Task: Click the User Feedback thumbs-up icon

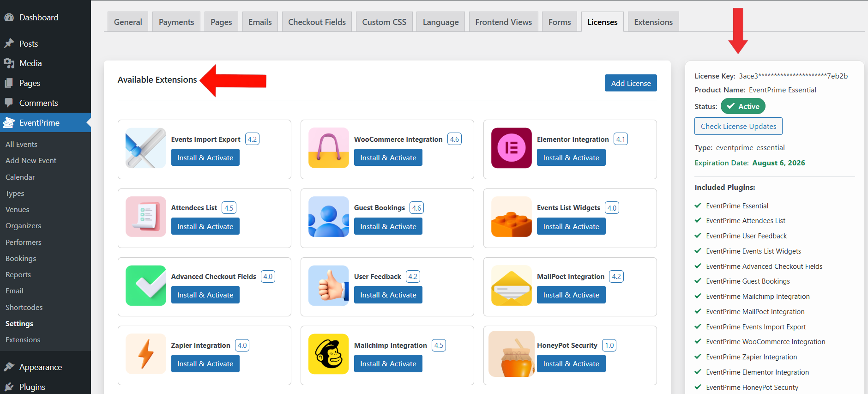Action: point(328,285)
